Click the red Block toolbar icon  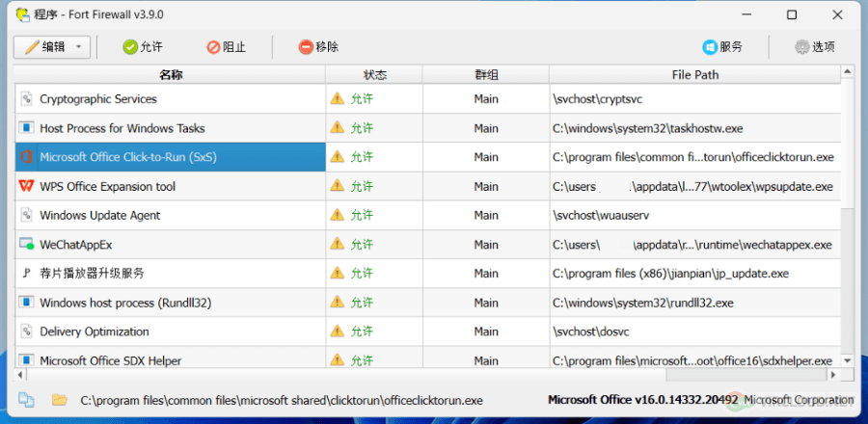pyautogui.click(x=214, y=47)
